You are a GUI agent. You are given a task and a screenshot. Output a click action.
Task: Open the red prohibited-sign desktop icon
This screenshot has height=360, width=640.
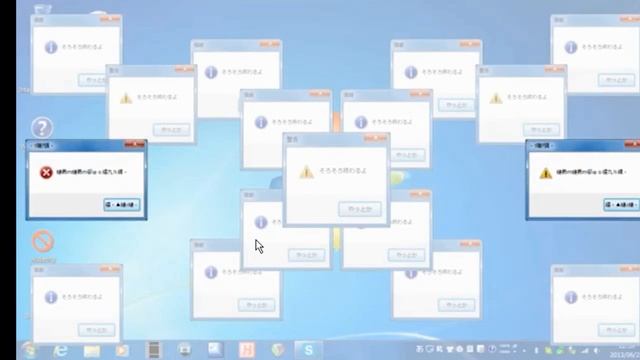point(43,242)
